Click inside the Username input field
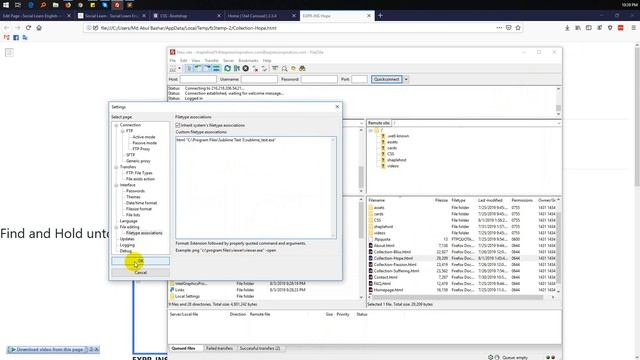Screen dimensions: 640x360 click(259, 79)
